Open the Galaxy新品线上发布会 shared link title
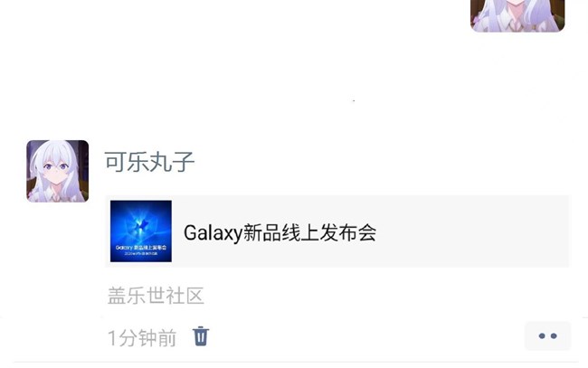 pyautogui.click(x=280, y=232)
